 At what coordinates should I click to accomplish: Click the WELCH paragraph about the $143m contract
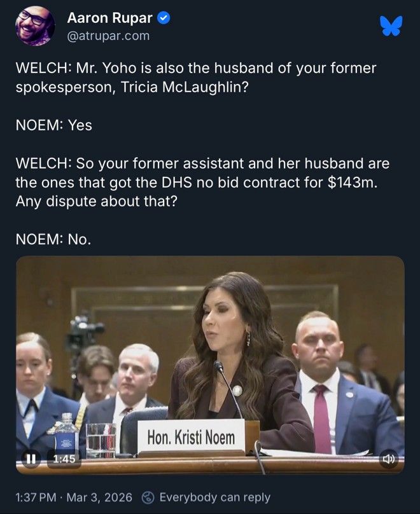(x=202, y=183)
